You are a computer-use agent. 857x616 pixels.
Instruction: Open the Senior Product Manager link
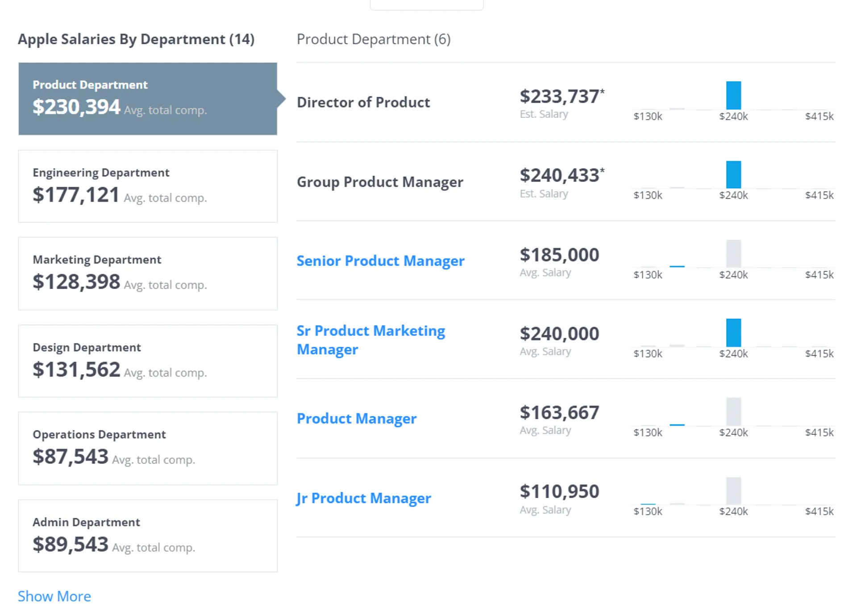380,261
